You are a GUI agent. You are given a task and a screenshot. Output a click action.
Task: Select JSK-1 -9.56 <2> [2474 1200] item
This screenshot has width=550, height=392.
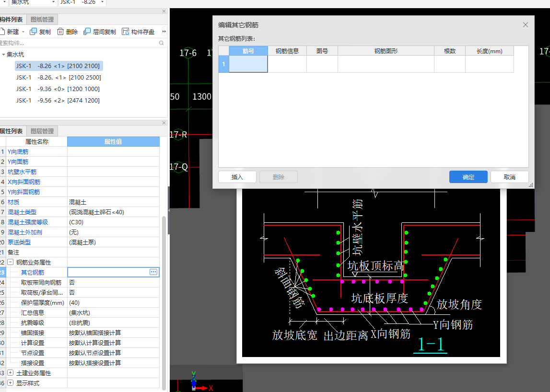pos(58,101)
